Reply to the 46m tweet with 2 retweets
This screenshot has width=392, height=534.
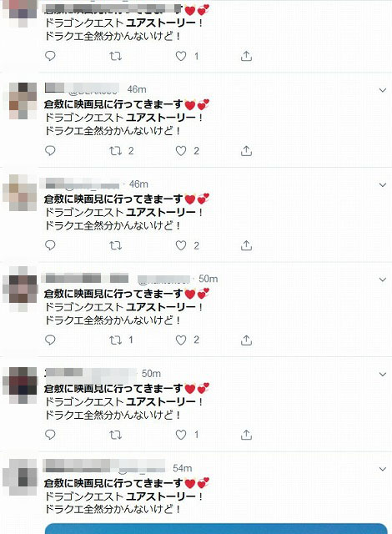(50, 150)
